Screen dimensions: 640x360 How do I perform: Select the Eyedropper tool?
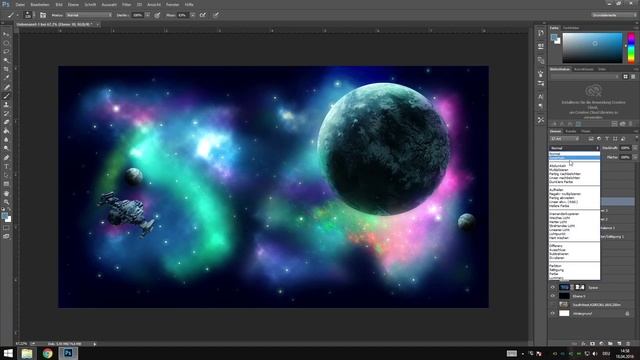pos(6,78)
